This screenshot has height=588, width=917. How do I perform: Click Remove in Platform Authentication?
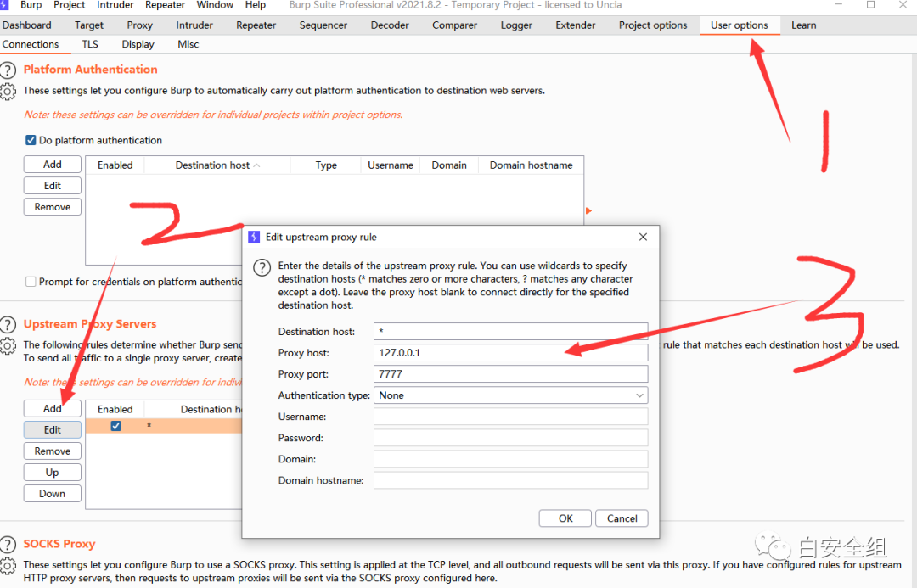52,207
